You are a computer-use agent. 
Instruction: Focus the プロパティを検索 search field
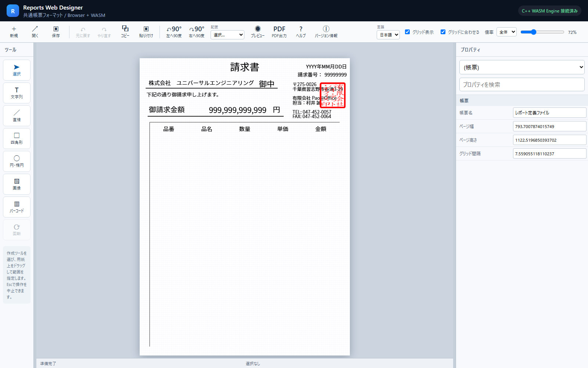522,85
